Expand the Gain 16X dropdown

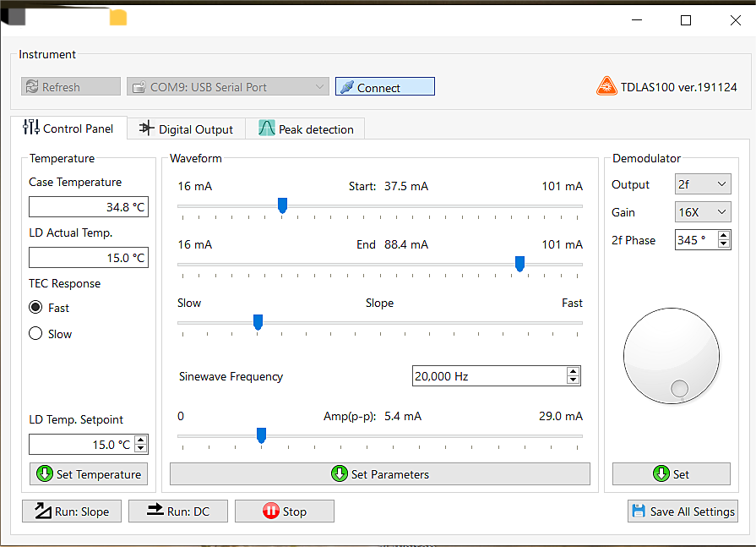(x=703, y=212)
